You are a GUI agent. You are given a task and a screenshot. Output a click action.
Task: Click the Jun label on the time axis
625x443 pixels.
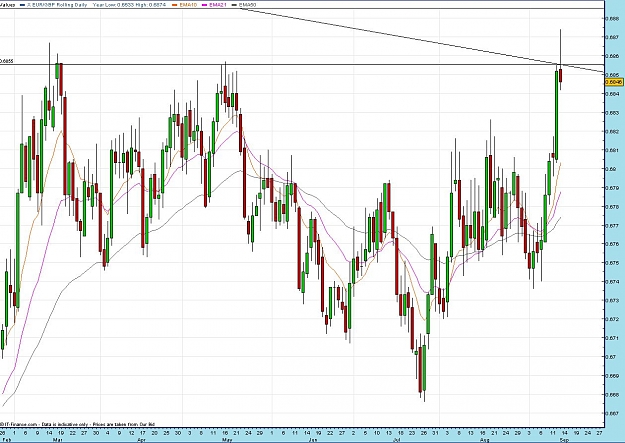(x=313, y=440)
